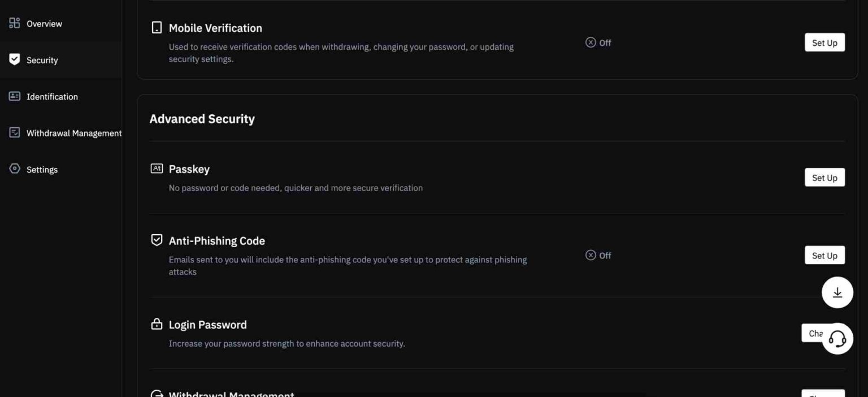
Task: Select the Anti-Phishing Code shield icon
Action: click(156, 239)
